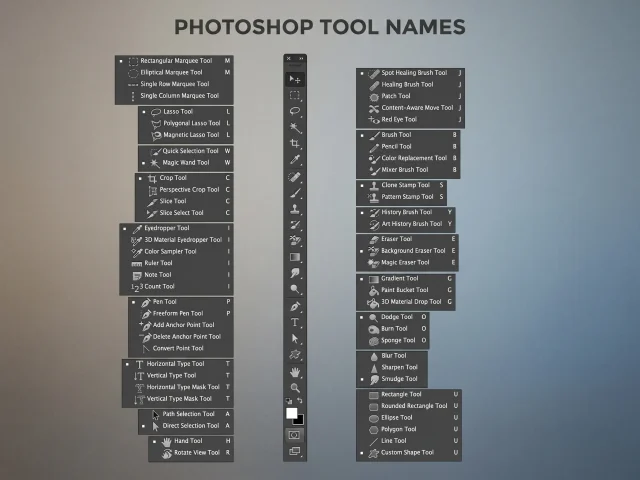This screenshot has height=480, width=640.
Task: Choose Perspective Crop Tool entry
Action: click(184, 190)
